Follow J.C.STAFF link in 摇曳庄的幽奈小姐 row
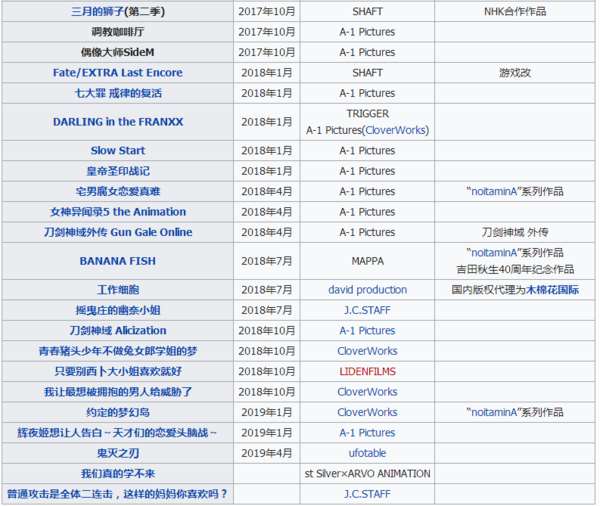The image size is (600, 506). click(x=367, y=310)
